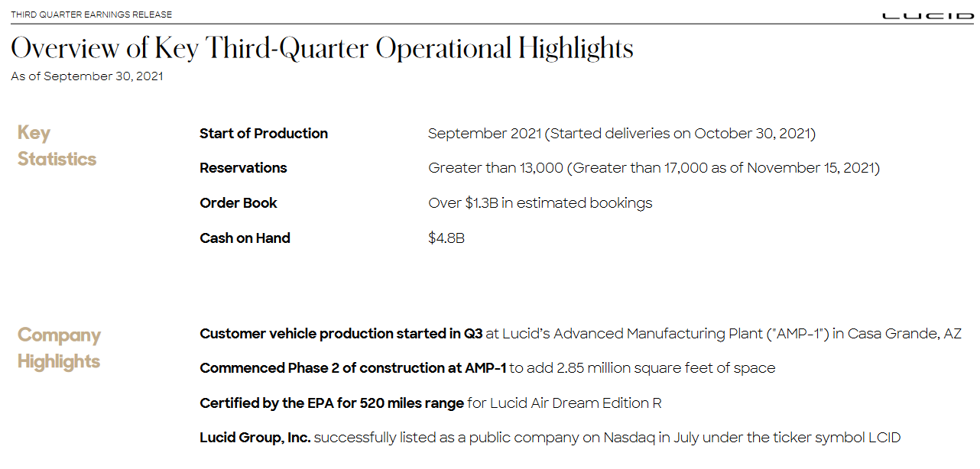Click the "As of September 30, 2021" subtitle

pyautogui.click(x=86, y=76)
